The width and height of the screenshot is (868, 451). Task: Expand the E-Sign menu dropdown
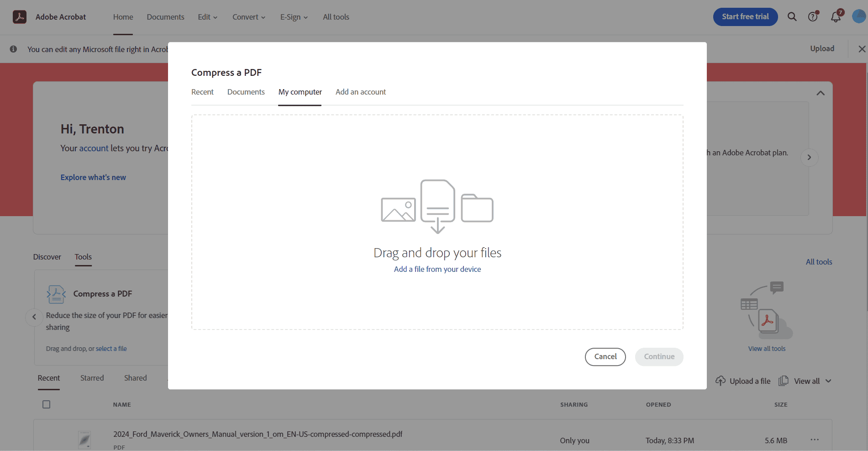(x=294, y=17)
